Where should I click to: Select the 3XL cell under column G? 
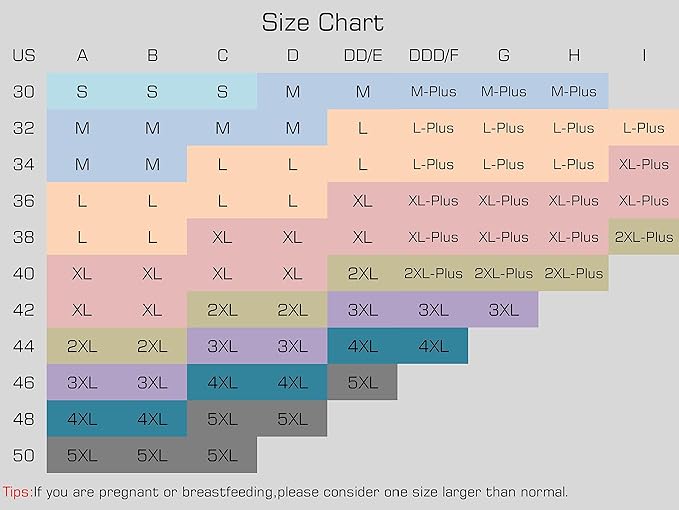[503, 310]
